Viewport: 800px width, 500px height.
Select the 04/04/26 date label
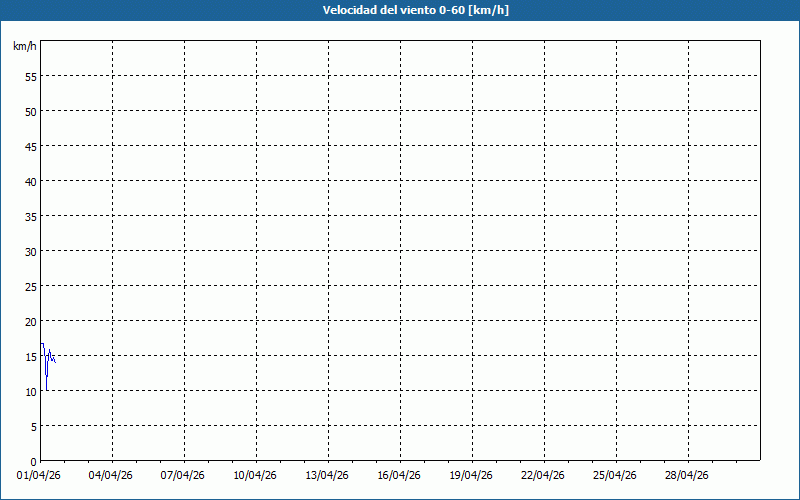click(112, 475)
